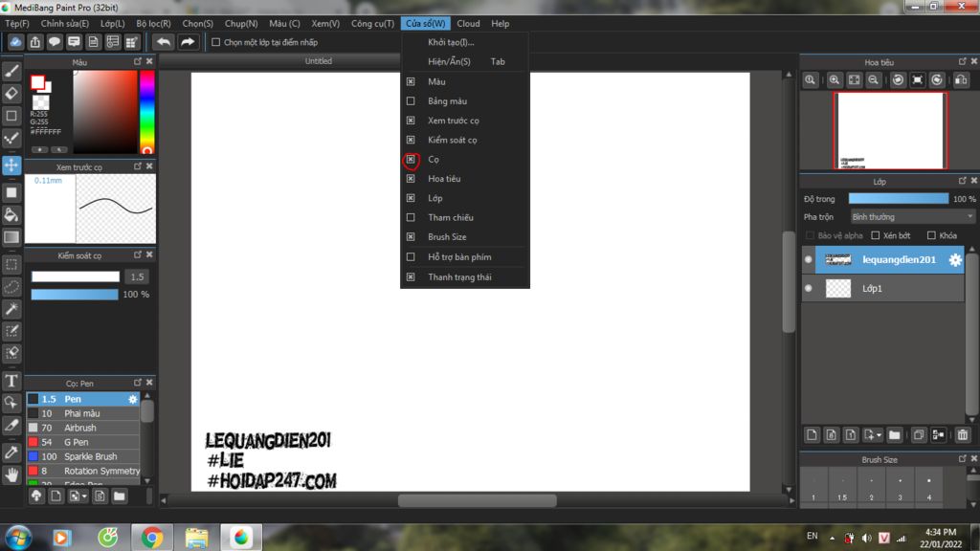Adjust brush opacity 100 % slider
980x551 pixels.
75,295
